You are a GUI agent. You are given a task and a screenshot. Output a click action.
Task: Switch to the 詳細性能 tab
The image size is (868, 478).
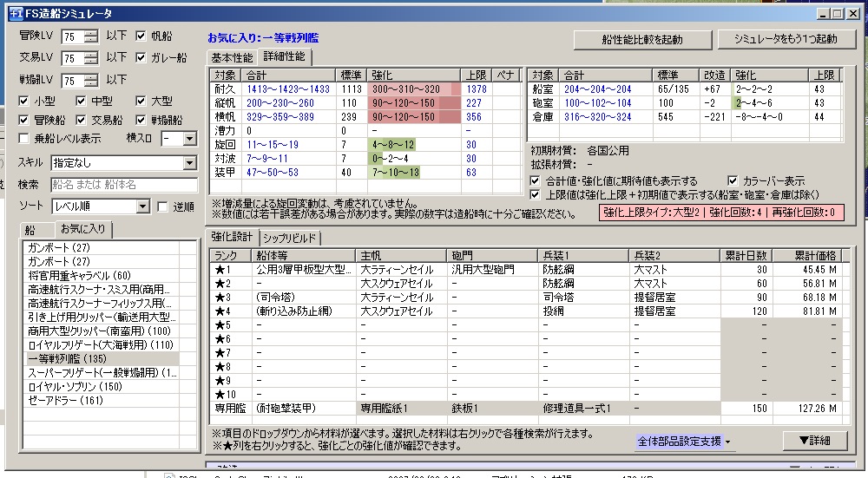click(284, 56)
